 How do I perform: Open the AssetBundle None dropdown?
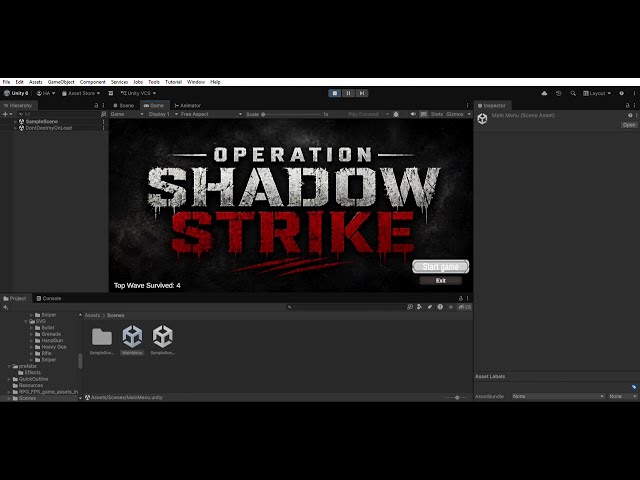[558, 396]
